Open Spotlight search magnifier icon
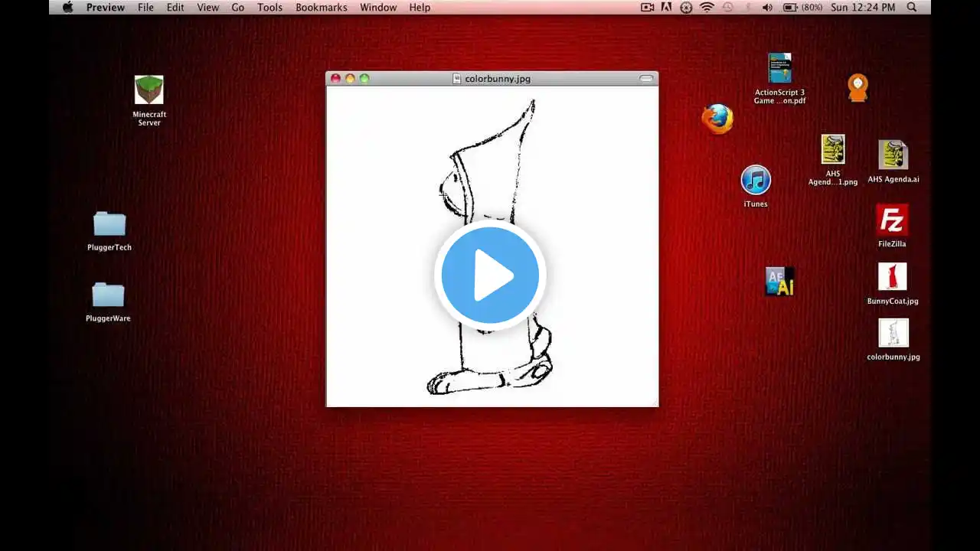This screenshot has width=980, height=551. [x=912, y=8]
